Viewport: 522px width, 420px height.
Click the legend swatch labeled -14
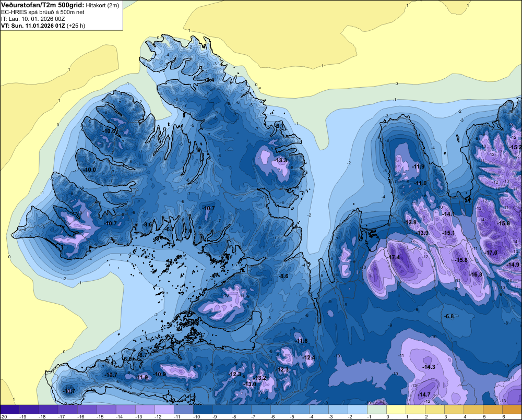pyautogui.click(x=125, y=410)
